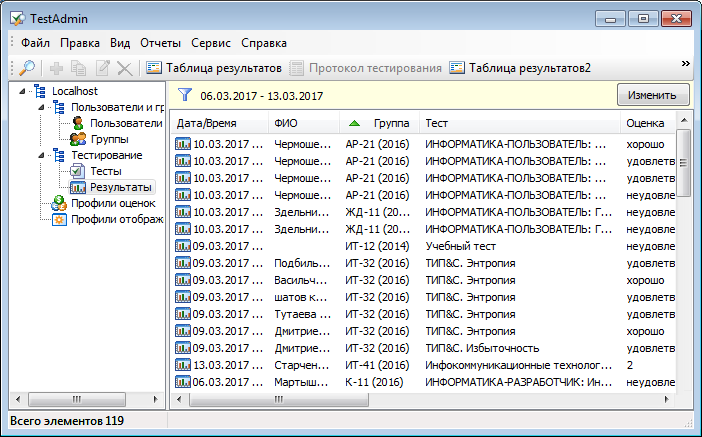702x437 pixels.
Task: Click result icon of Васильч row
Action: click(183, 280)
